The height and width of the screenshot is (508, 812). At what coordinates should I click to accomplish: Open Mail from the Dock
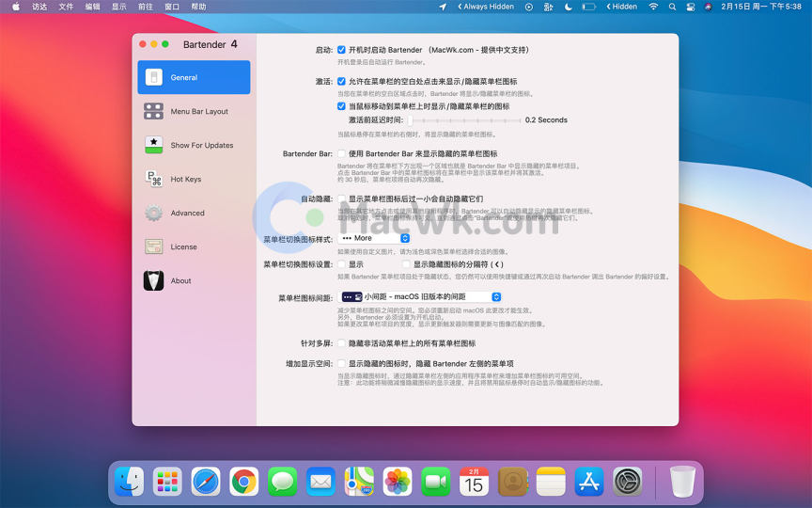pos(320,482)
